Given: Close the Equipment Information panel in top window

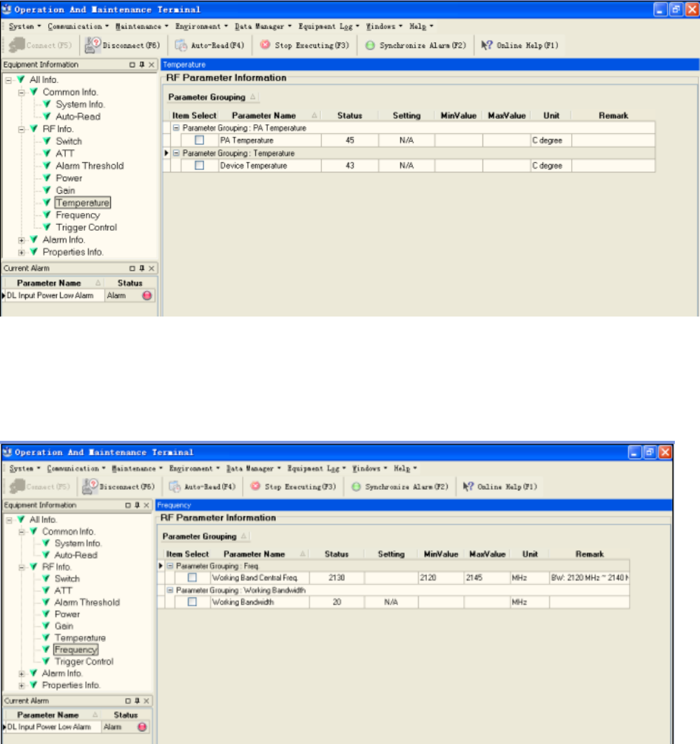Looking at the screenshot, I should [152, 64].
